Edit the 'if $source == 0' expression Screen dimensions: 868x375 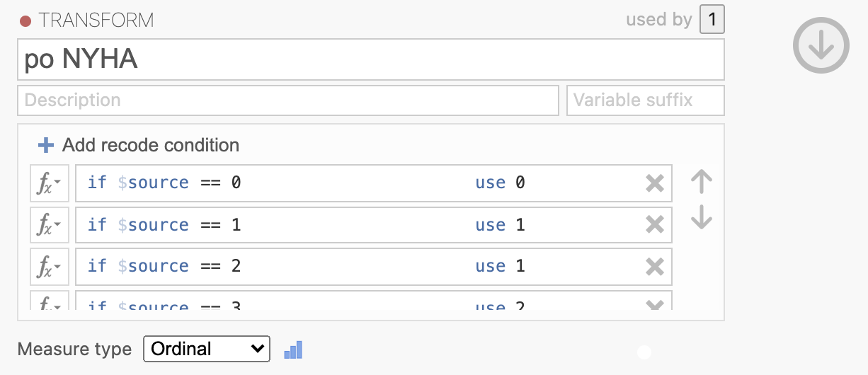click(x=164, y=183)
